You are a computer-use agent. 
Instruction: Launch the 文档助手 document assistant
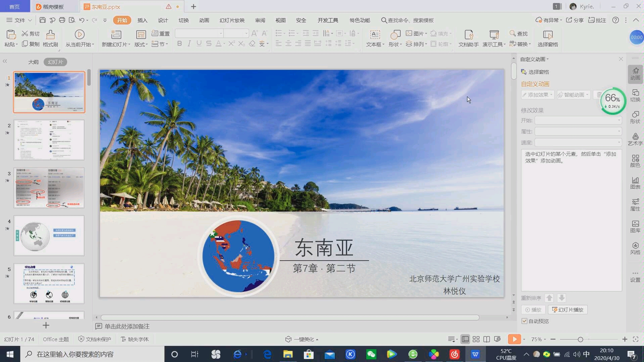coord(468,38)
